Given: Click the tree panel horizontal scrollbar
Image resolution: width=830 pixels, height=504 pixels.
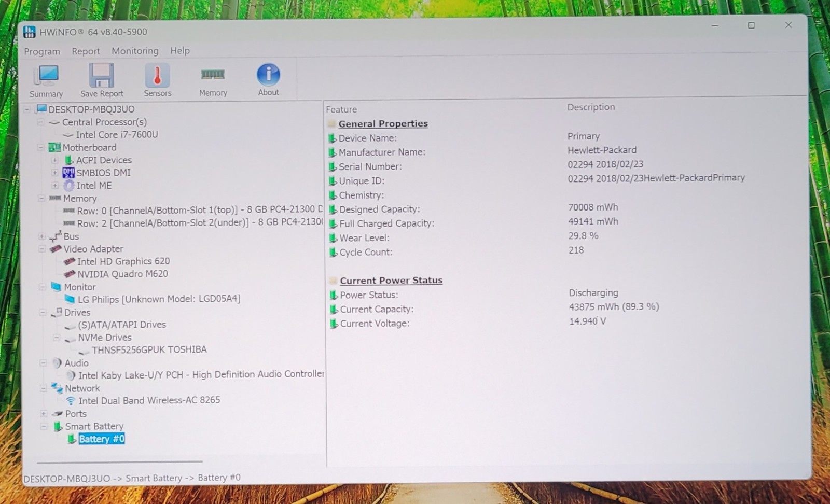Looking at the screenshot, I should point(119,461).
